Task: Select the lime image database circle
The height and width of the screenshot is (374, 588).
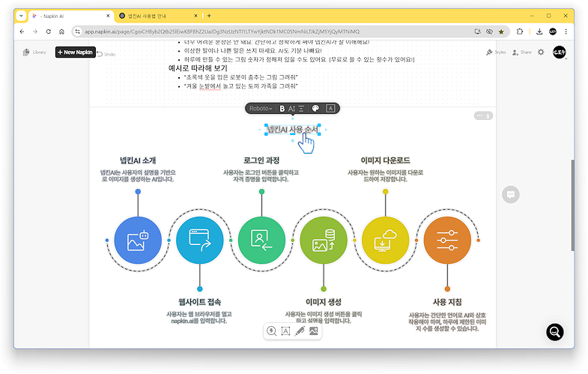Action: 324,240
